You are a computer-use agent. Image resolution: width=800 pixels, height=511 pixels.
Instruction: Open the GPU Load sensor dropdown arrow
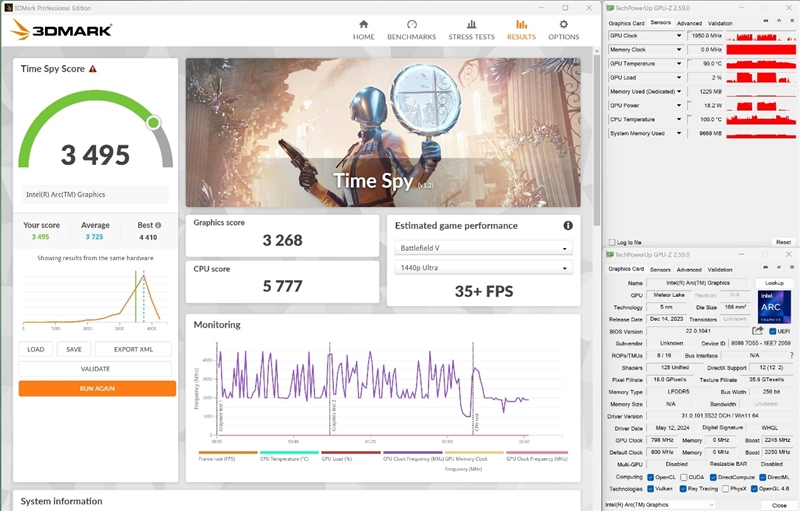tap(679, 78)
